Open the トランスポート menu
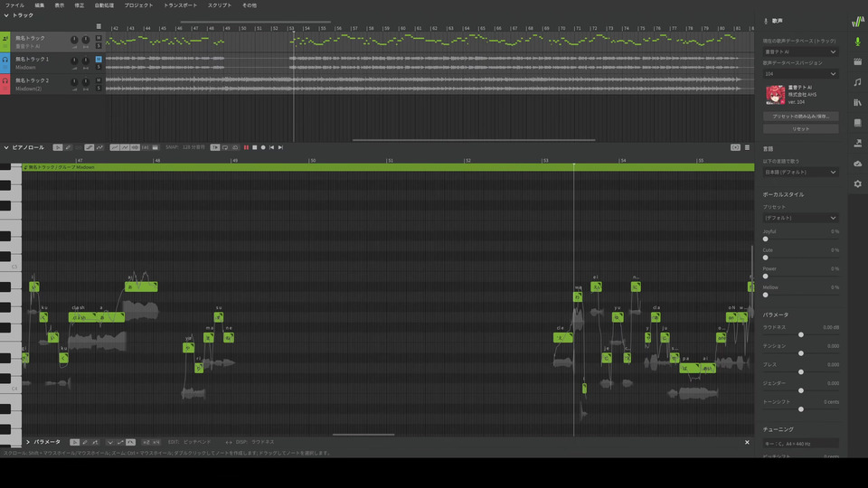Screen dimensions: 868x488 (x=181, y=5)
